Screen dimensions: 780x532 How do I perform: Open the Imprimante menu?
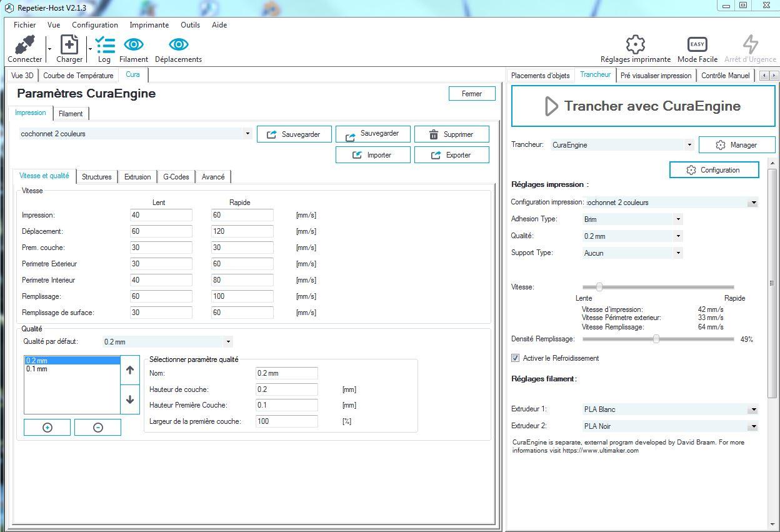(149, 25)
